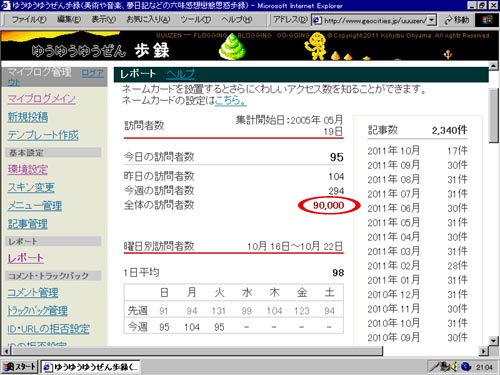Open the コメント管理 link
Viewport: 500px width, 375px height.
33,292
